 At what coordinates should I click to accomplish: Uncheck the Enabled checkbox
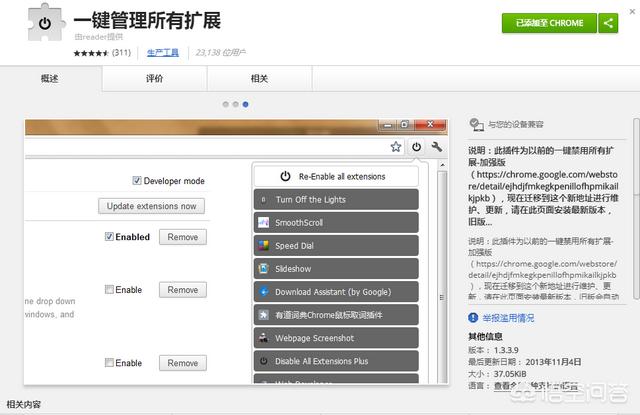109,237
